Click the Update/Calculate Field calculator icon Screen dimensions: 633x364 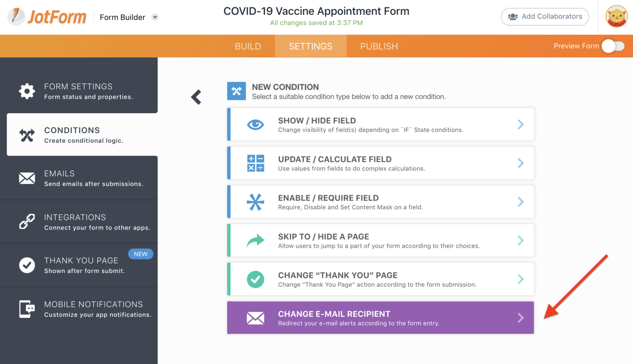pos(256,163)
